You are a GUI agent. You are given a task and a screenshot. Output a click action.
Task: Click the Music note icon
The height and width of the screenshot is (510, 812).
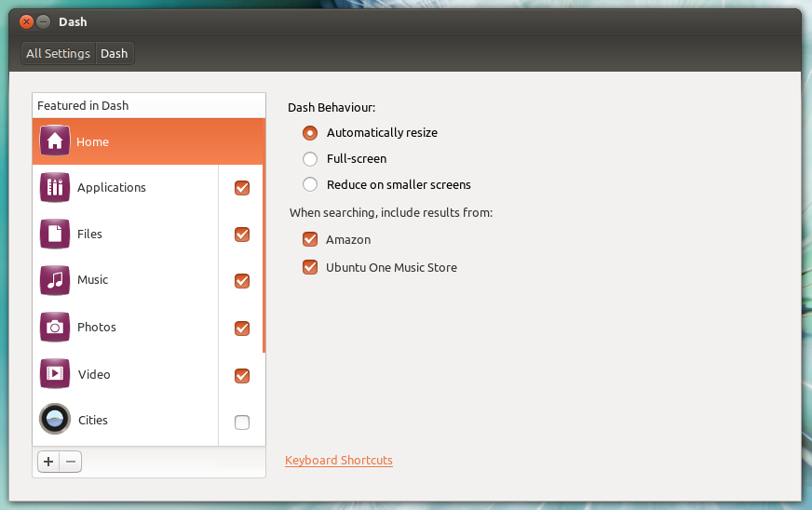point(55,280)
